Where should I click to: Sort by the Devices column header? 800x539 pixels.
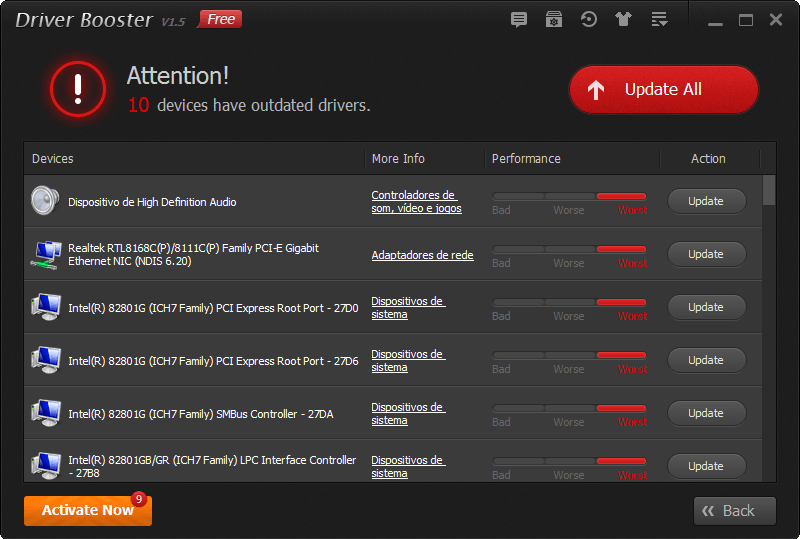coord(53,159)
